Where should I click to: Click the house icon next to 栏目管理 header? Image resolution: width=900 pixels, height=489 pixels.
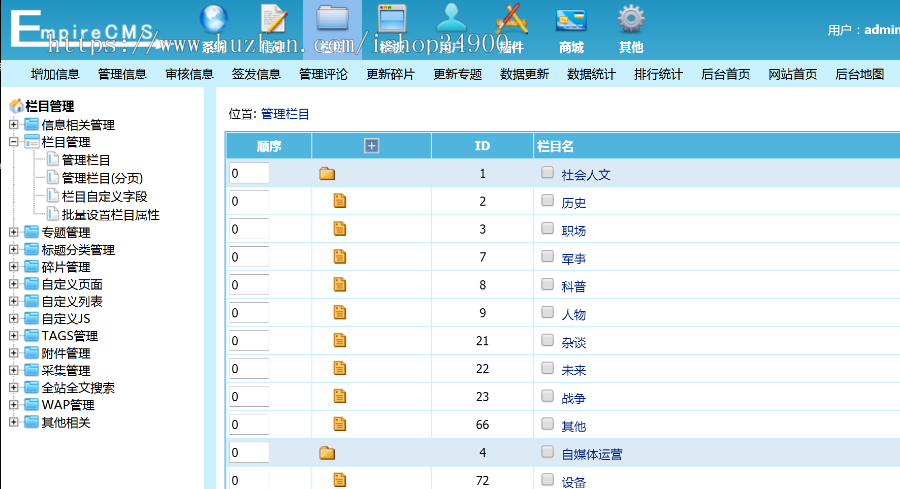(x=17, y=106)
